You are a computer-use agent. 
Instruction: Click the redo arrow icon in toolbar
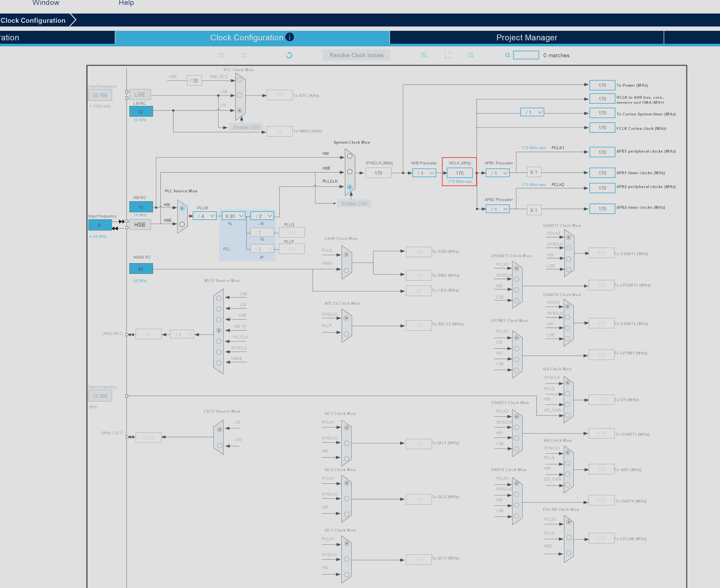click(x=244, y=55)
